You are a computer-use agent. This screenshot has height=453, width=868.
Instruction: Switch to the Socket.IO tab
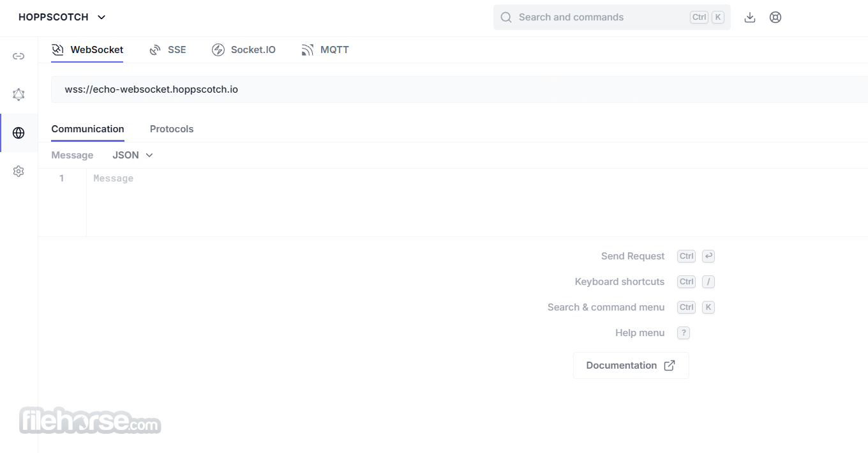244,50
